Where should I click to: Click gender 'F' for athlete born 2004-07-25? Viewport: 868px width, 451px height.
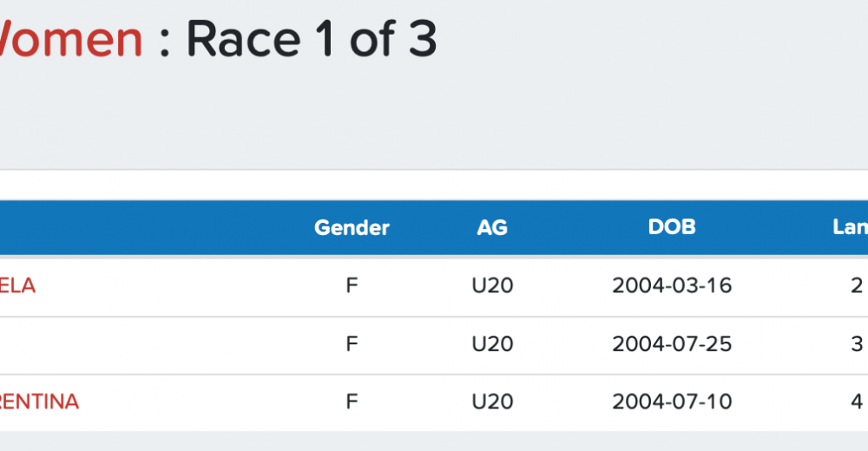pos(352,344)
